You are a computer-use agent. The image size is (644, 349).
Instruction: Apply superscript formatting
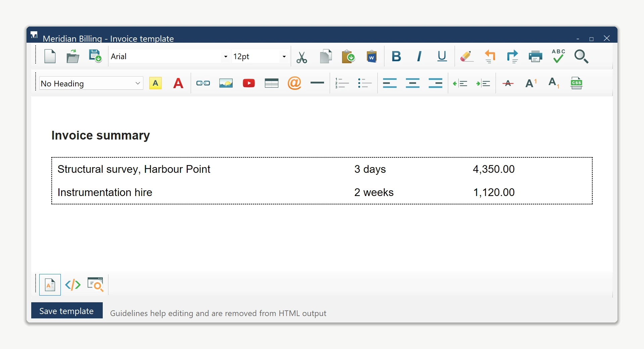(531, 83)
